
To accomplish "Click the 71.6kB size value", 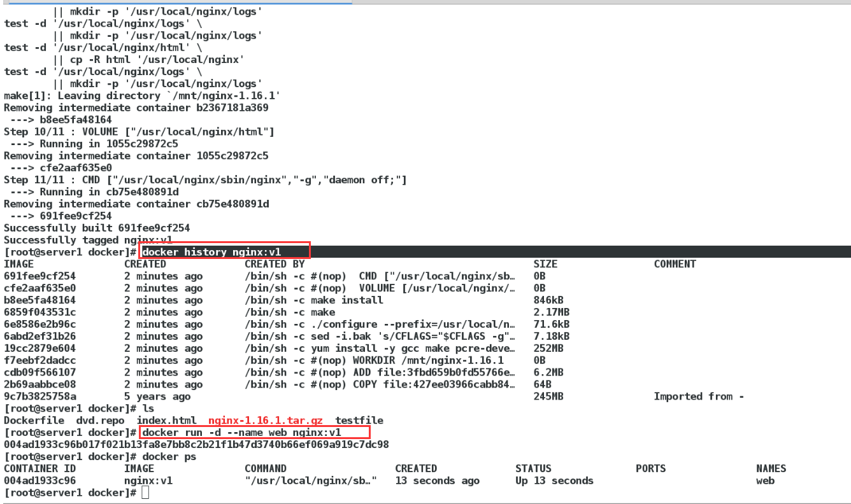I will (552, 325).
